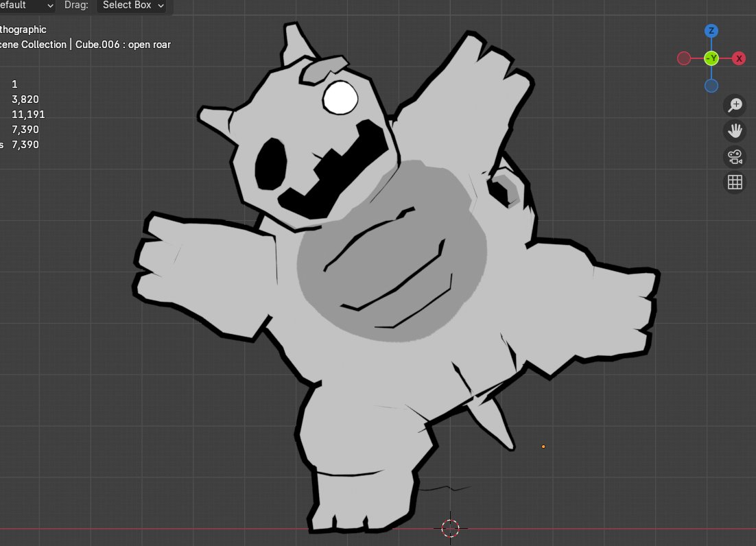This screenshot has height=546, width=756.
Task: Click the "3,820" statistics value
Action: point(25,99)
